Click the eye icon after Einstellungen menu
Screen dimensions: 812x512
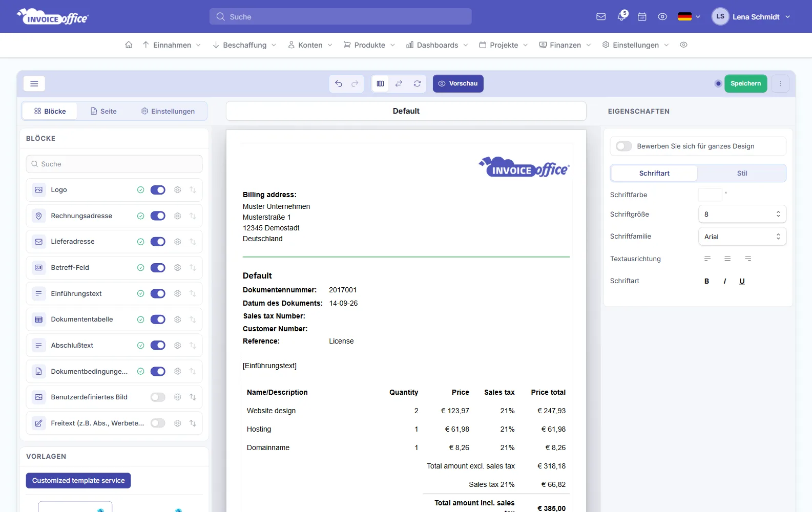(x=683, y=45)
